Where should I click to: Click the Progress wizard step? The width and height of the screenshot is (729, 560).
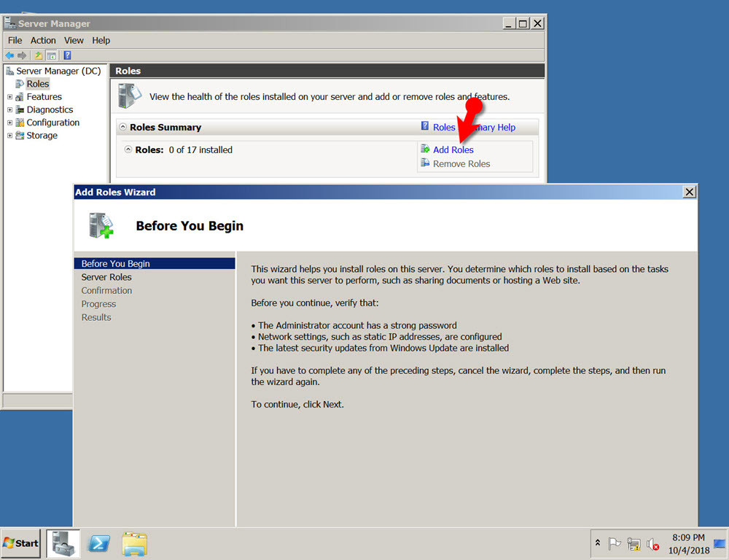click(98, 304)
